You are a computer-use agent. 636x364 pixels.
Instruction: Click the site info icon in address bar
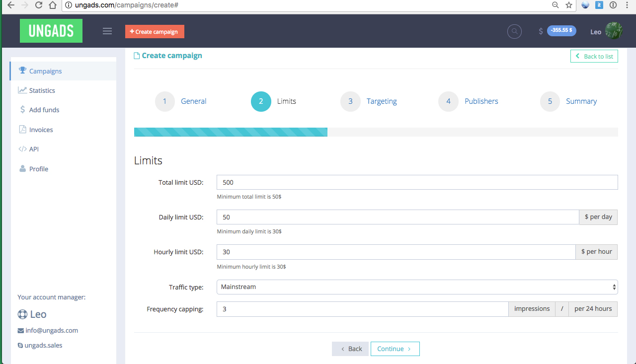[69, 5]
